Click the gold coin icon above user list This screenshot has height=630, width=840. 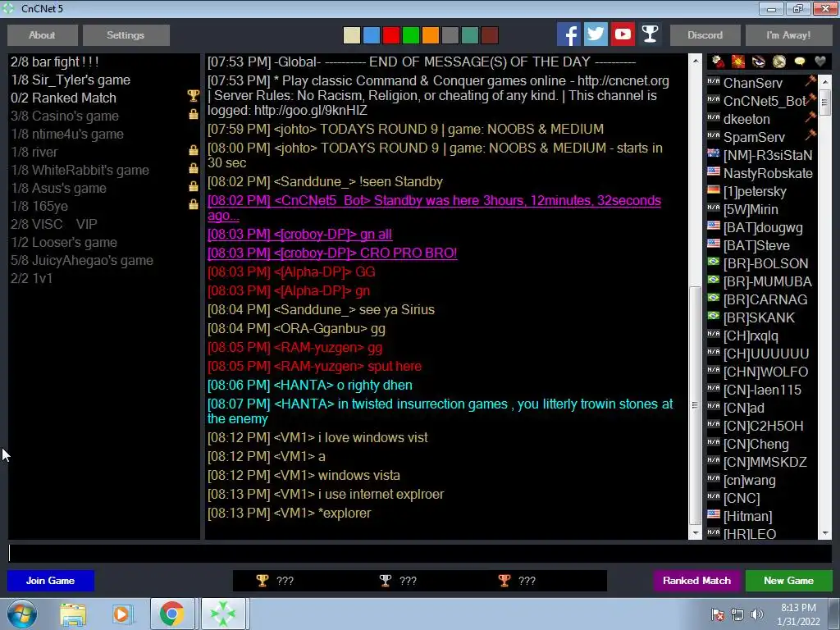pos(779,62)
